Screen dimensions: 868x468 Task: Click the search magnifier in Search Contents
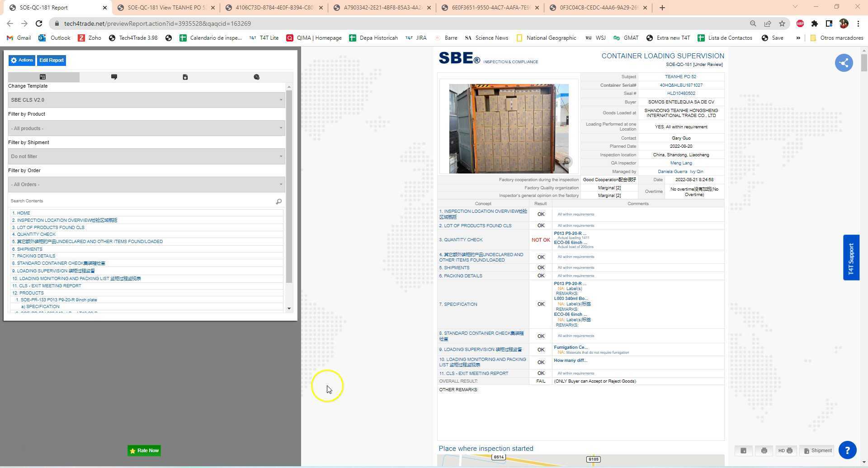pyautogui.click(x=278, y=201)
